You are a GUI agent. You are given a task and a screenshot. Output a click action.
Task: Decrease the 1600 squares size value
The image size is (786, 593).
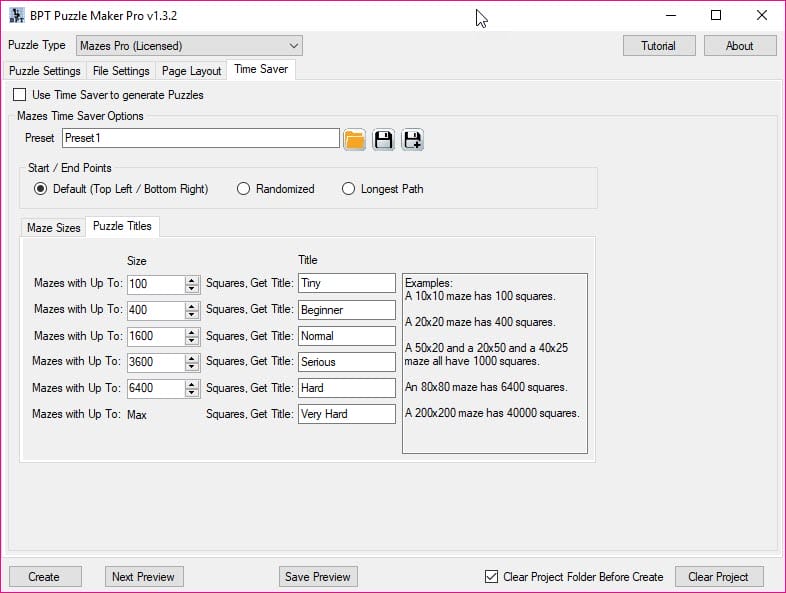pyautogui.click(x=191, y=340)
